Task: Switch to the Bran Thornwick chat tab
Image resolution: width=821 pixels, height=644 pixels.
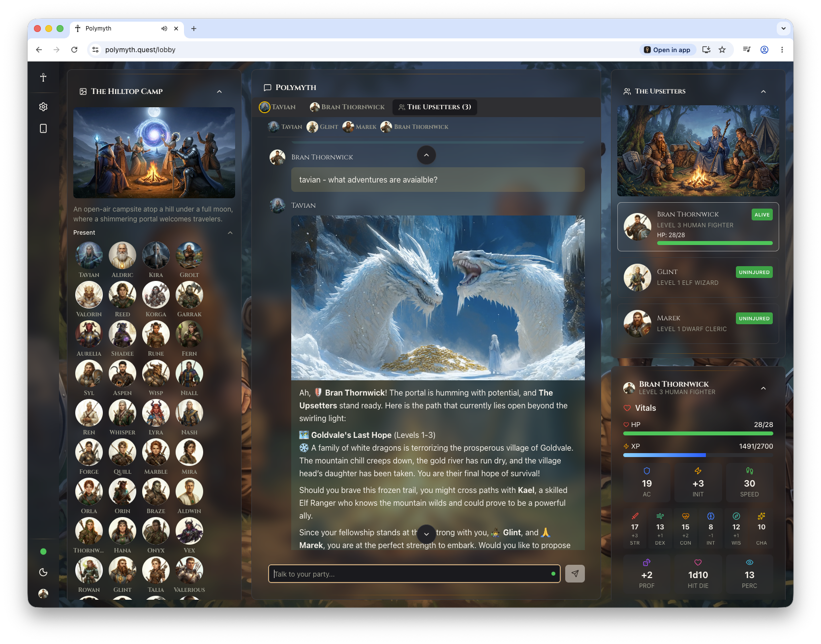Action: click(347, 107)
